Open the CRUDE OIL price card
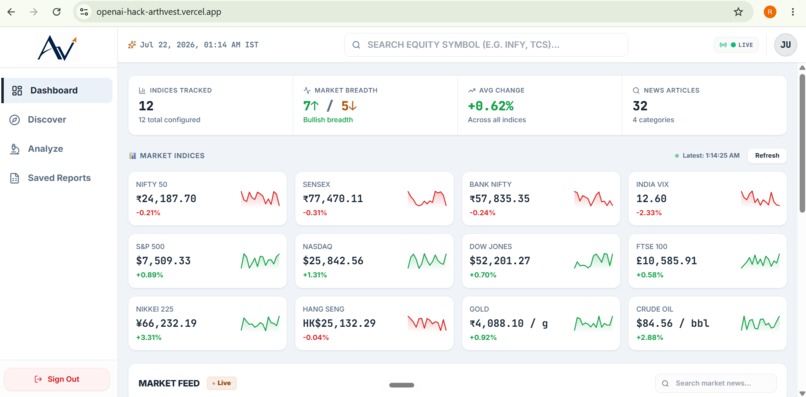 (x=708, y=324)
